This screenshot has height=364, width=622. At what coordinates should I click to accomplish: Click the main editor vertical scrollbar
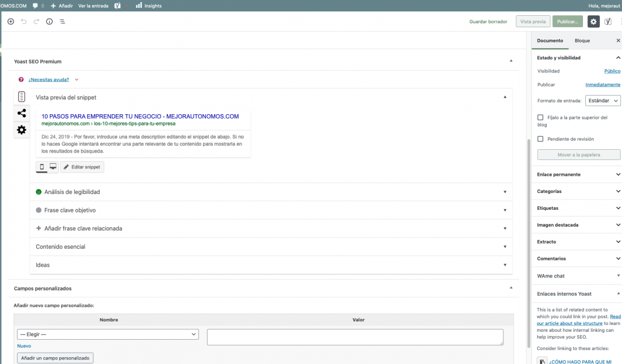click(528, 243)
